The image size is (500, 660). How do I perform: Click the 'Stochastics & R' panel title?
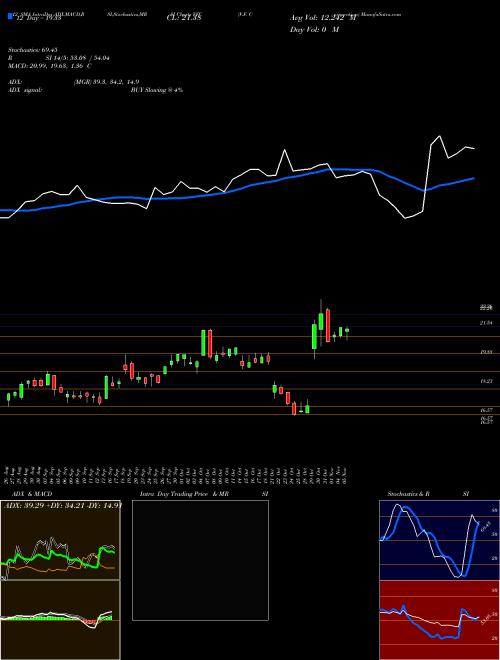tap(408, 494)
